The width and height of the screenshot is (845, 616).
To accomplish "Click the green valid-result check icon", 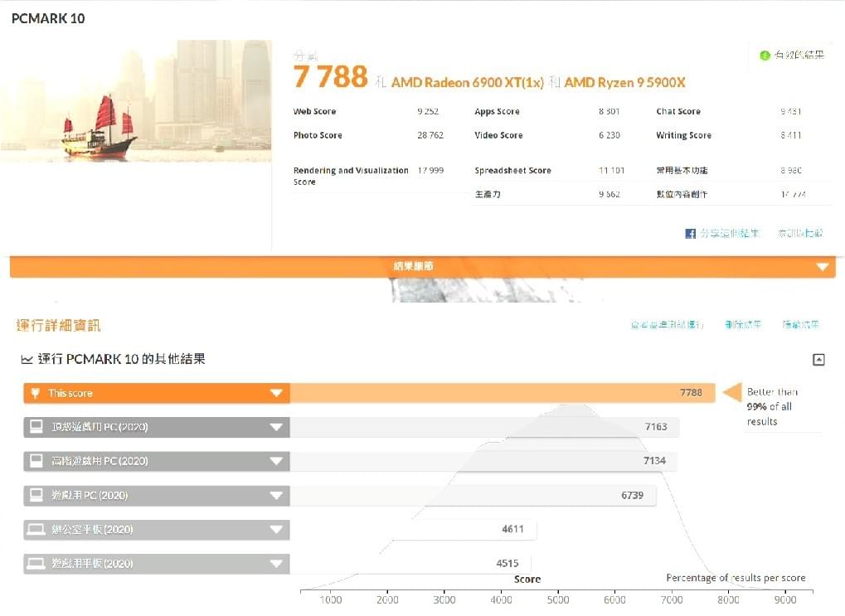I will pos(765,55).
